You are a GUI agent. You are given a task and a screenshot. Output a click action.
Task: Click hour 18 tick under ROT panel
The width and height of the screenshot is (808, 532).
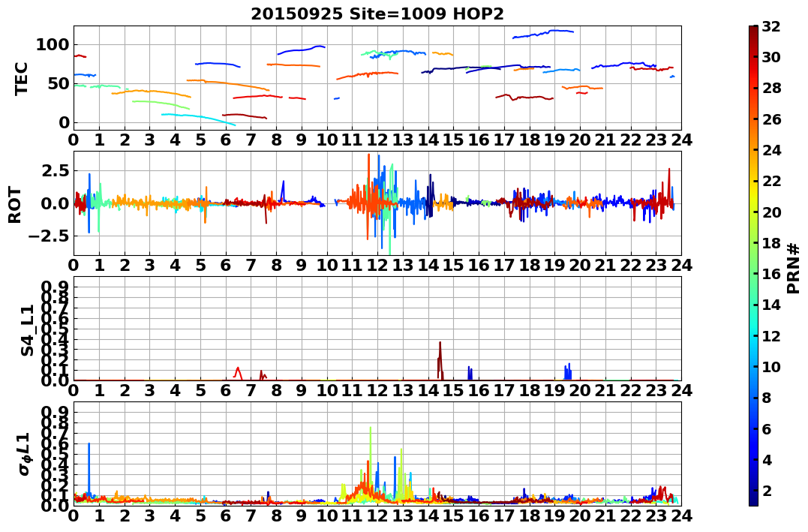(x=529, y=265)
